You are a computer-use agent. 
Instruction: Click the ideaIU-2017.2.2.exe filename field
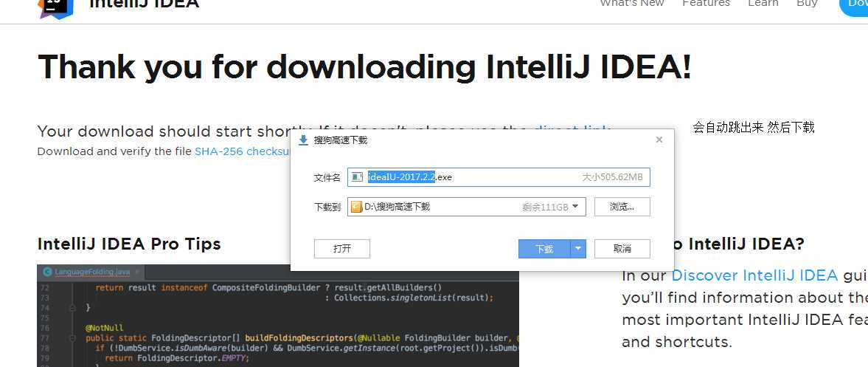pyautogui.click(x=499, y=177)
